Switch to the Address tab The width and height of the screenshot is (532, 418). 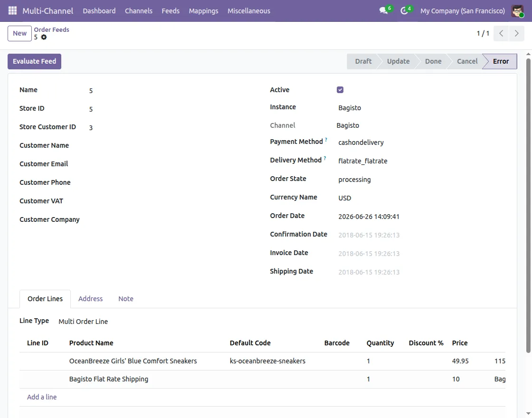click(90, 299)
